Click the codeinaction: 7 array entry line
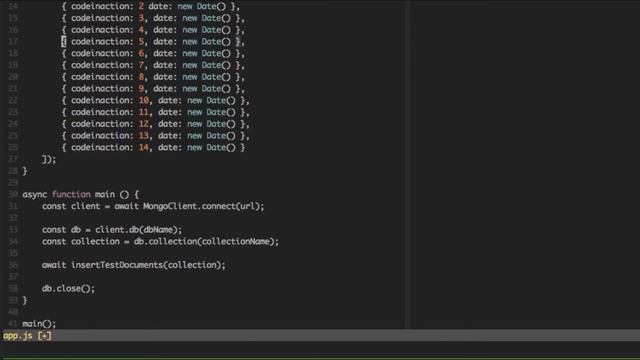The height and width of the screenshot is (360, 640). [x=153, y=65]
